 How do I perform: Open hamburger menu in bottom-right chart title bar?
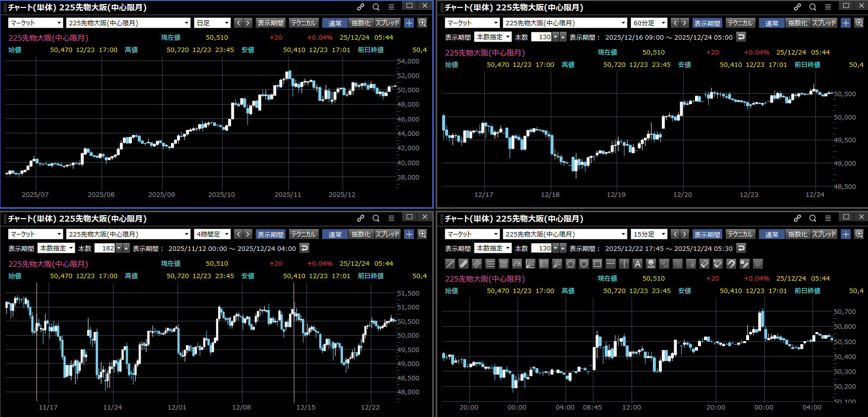tap(828, 218)
